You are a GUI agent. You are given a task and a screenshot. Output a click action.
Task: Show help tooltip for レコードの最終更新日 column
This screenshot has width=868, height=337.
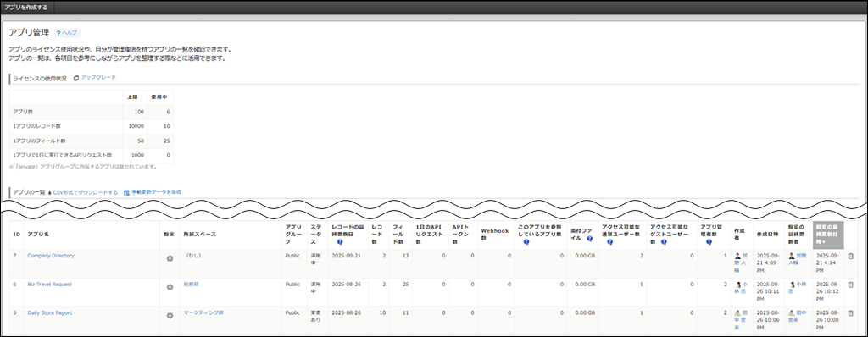pos(339,242)
